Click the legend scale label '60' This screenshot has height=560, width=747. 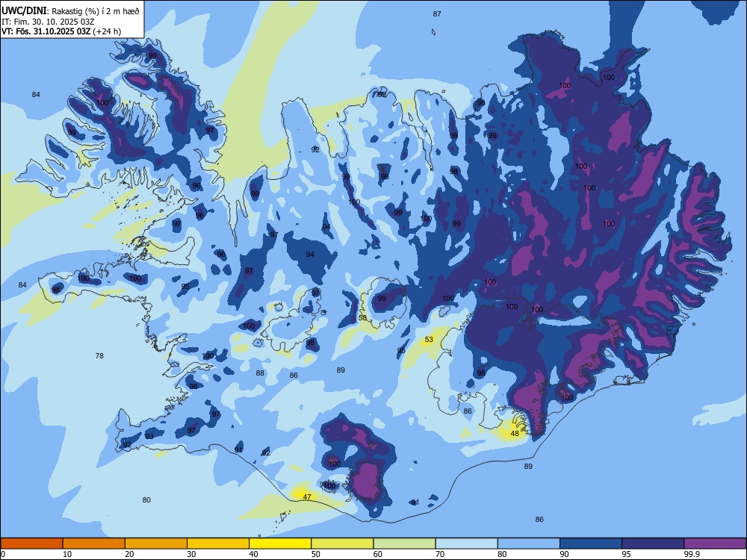point(378,554)
